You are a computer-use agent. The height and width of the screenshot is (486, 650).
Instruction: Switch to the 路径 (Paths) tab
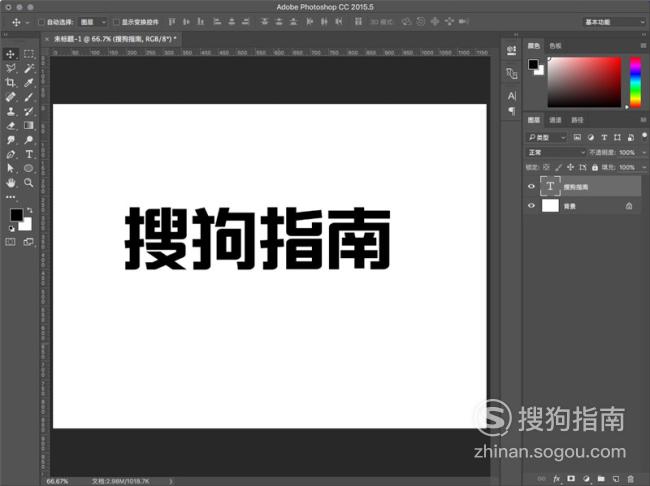click(x=577, y=120)
